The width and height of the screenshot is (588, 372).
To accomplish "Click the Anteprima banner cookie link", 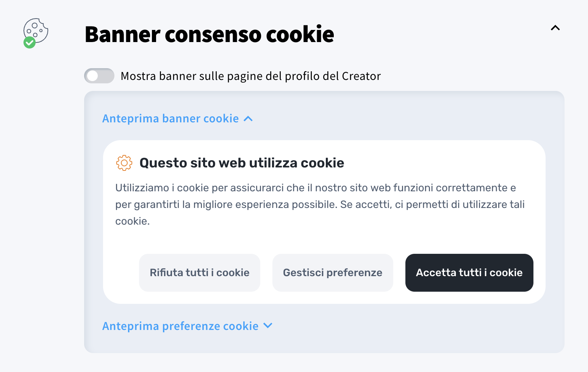I will (170, 119).
